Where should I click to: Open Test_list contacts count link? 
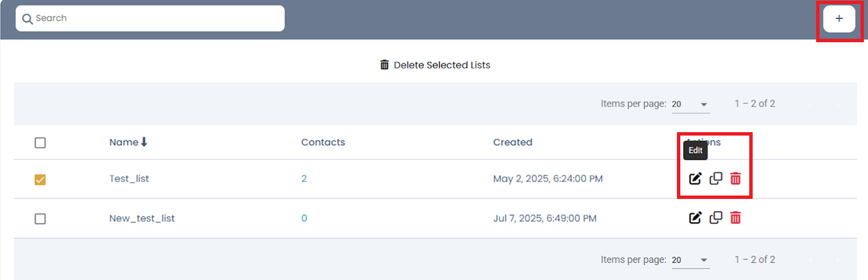click(304, 178)
